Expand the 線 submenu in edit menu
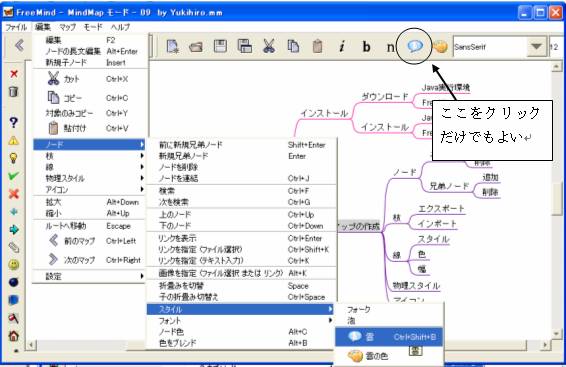566x367 pixels. [x=89, y=167]
